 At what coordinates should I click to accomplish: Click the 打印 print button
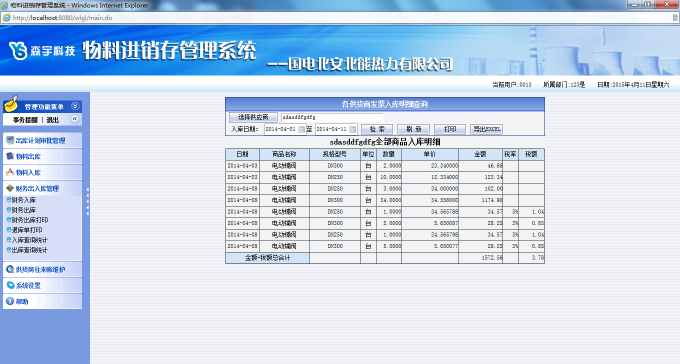point(450,129)
